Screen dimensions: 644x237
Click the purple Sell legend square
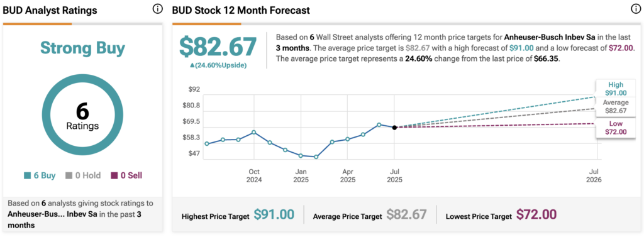point(114,176)
